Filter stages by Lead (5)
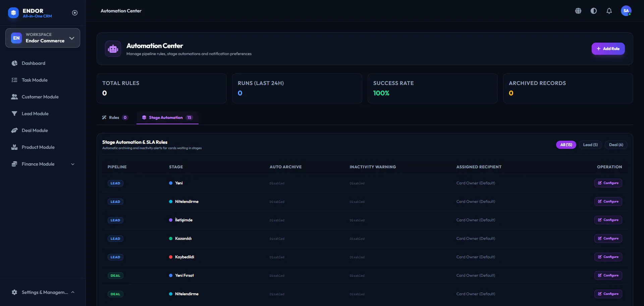 point(590,145)
